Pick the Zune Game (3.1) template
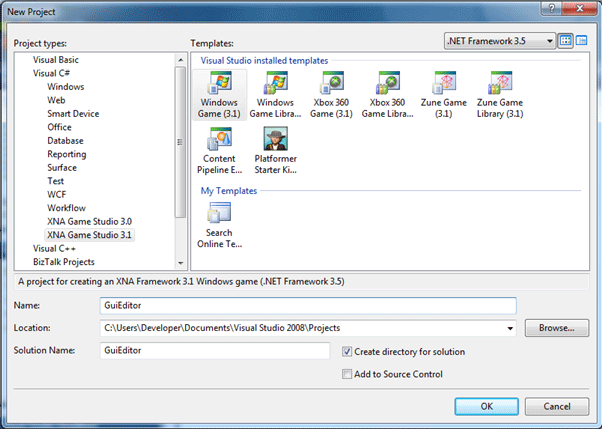This screenshot has height=429, width=602. pos(444,95)
